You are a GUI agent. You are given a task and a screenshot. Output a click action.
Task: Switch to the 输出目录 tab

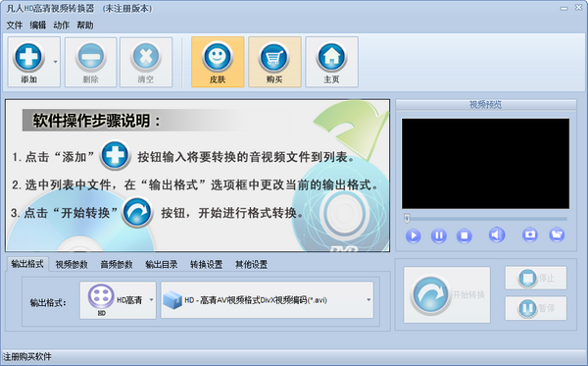click(162, 264)
